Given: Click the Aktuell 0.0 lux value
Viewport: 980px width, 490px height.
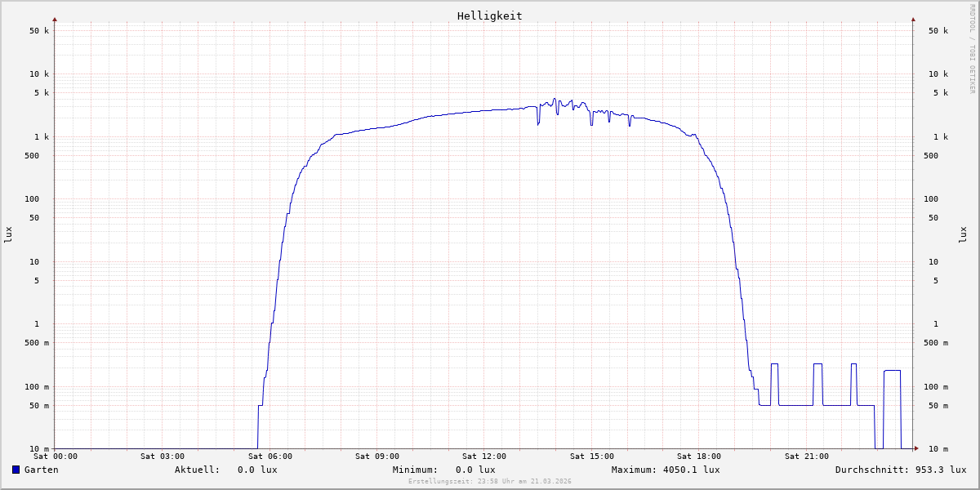Looking at the screenshot, I should 256,470.
